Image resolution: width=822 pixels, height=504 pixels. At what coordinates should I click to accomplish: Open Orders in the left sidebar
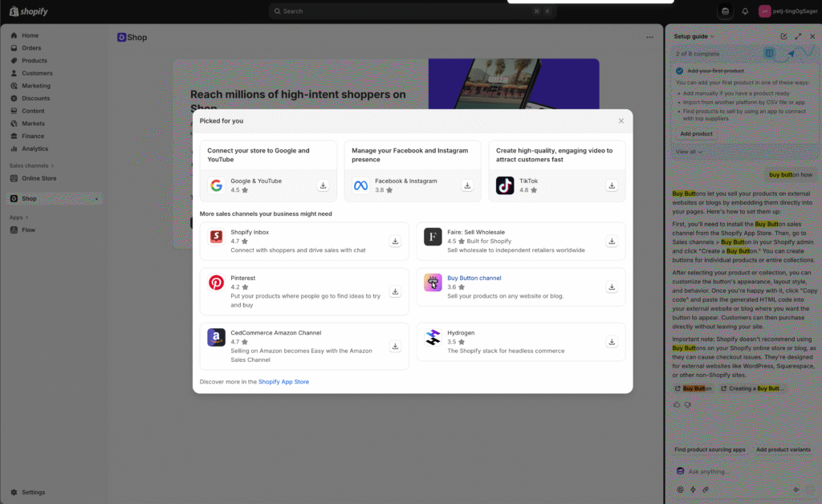31,48
